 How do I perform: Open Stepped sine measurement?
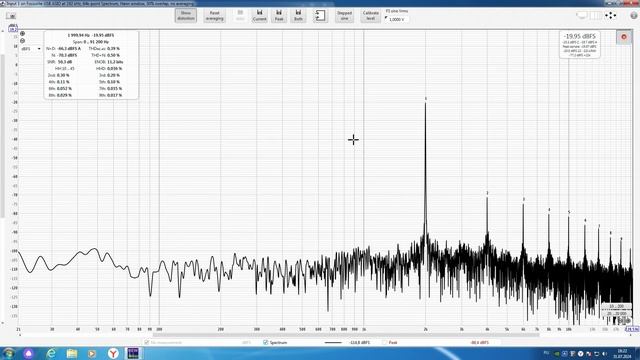coord(344,16)
